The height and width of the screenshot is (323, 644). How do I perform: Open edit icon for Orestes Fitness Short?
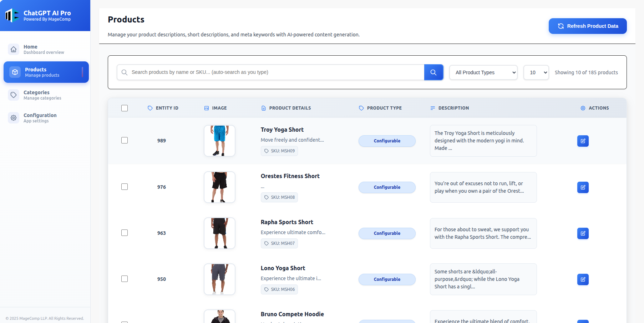coord(583,187)
